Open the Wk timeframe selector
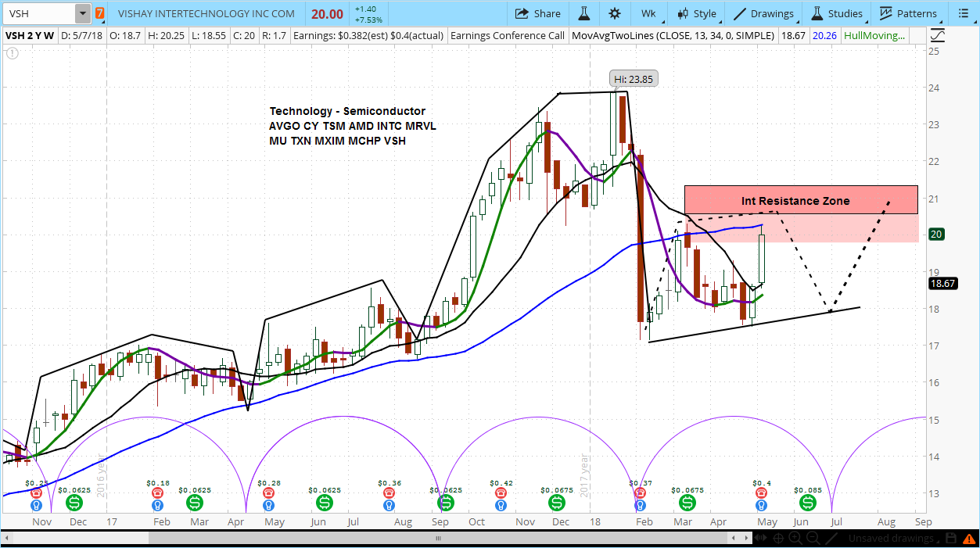 [x=648, y=13]
